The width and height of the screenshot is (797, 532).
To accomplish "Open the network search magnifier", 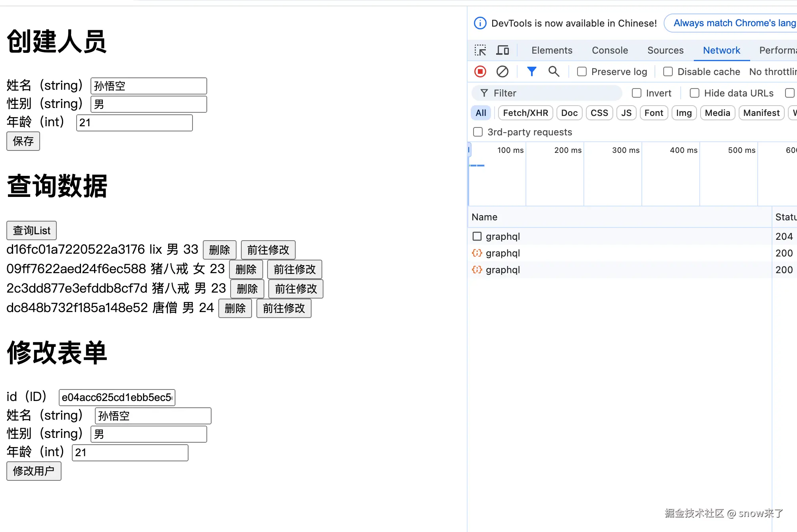I will (554, 71).
